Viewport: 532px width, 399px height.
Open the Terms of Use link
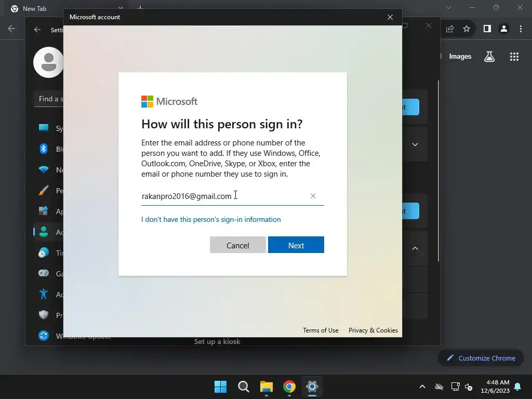tap(321, 330)
